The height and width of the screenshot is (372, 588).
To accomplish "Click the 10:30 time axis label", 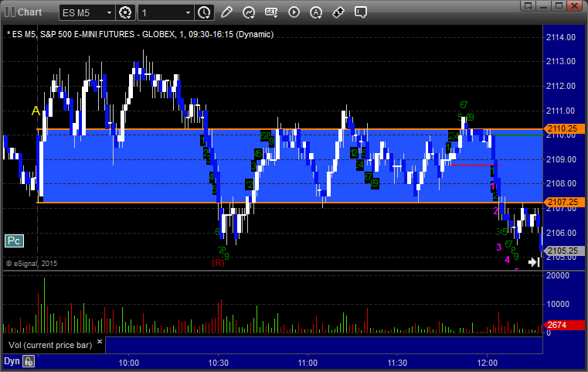I will [218, 363].
